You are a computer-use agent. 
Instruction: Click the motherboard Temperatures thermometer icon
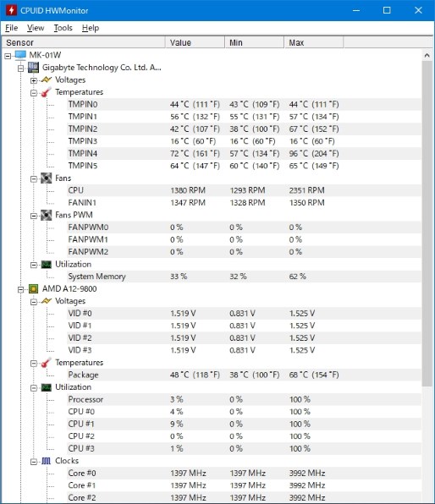click(x=47, y=92)
